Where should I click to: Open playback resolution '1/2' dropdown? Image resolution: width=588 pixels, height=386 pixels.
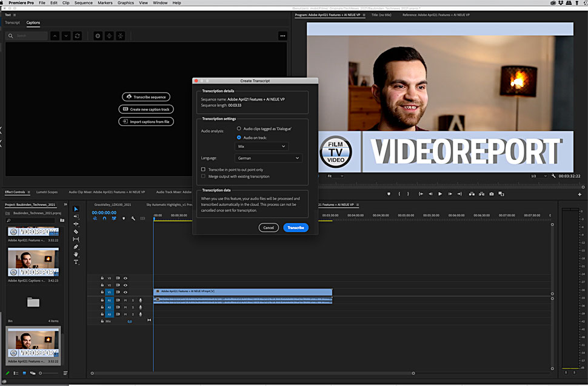pyautogui.click(x=538, y=176)
